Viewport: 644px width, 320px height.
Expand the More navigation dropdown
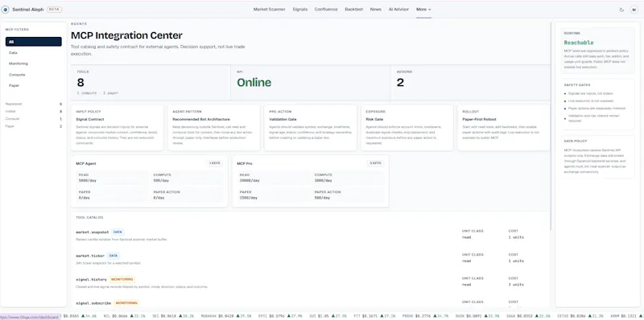click(x=423, y=10)
